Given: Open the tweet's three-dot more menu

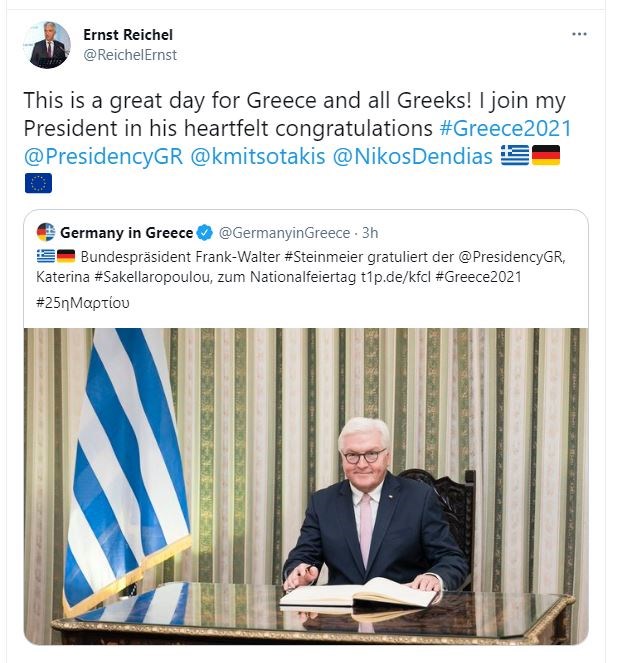Looking at the screenshot, I should 579,35.
